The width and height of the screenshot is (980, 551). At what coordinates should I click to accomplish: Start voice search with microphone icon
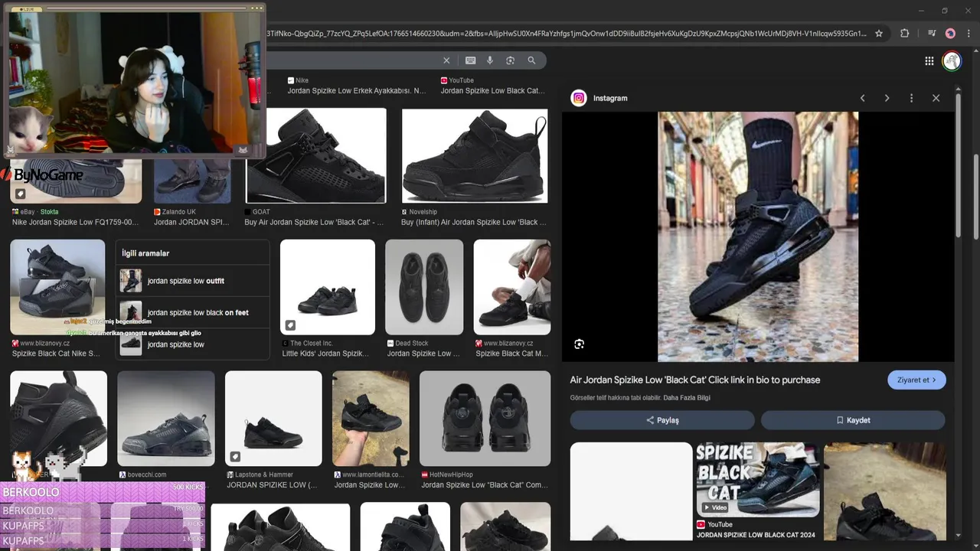(x=490, y=60)
